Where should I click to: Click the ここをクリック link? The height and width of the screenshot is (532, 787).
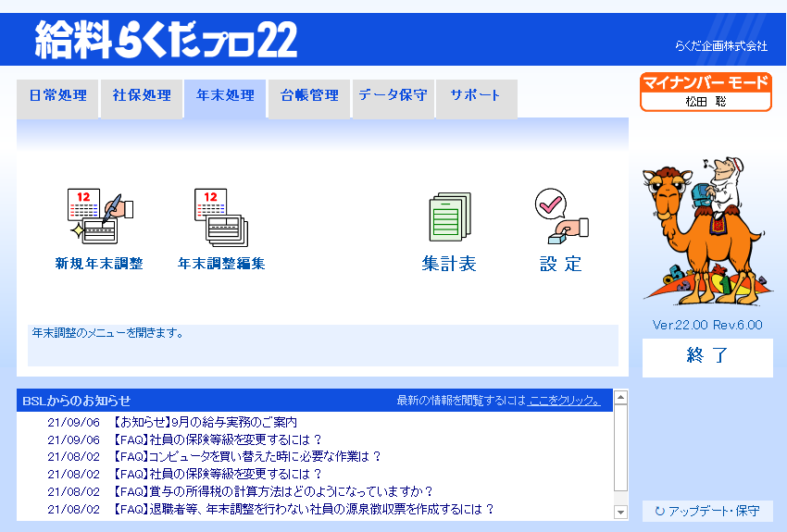(564, 401)
